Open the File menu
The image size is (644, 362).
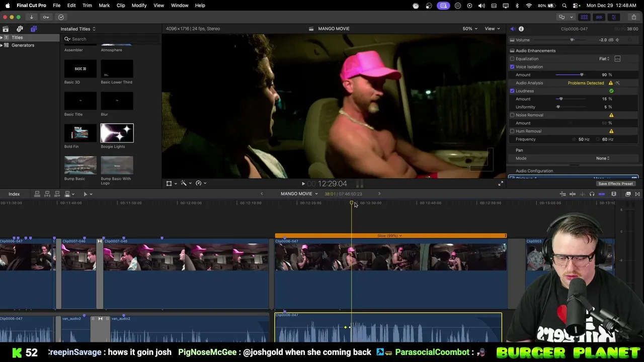click(x=56, y=6)
